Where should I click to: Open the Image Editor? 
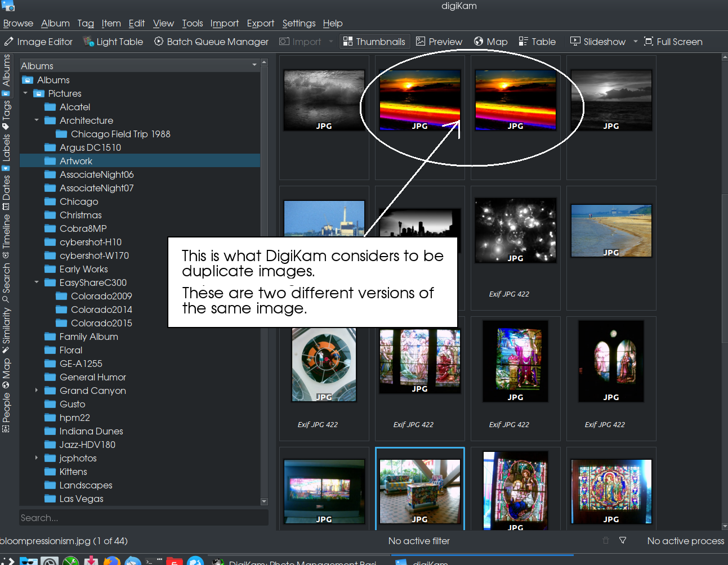[x=38, y=42]
